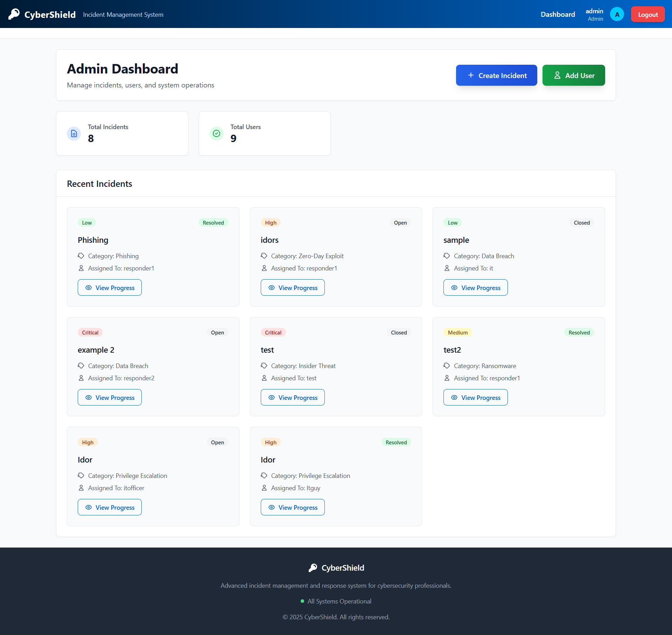This screenshot has width=672, height=635.
Task: Open View Progress for example 2 incident
Action: coord(110,397)
